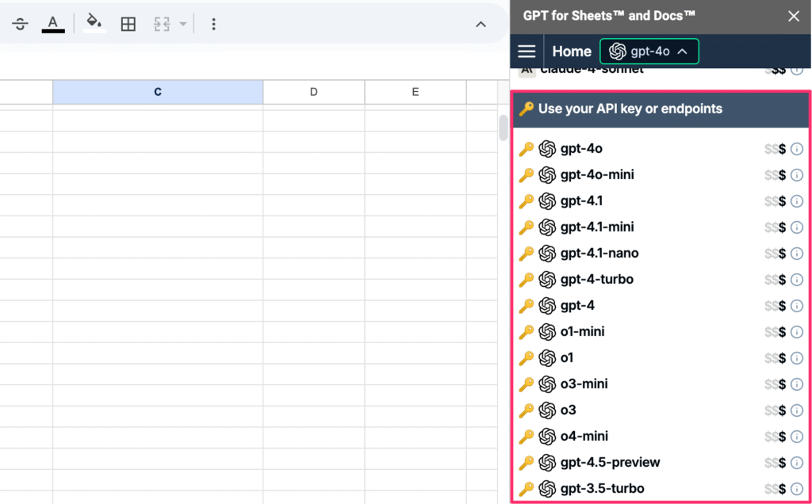812x504 pixels.
Task: Collapse the toolbar with the up chevron
Action: 481,24
